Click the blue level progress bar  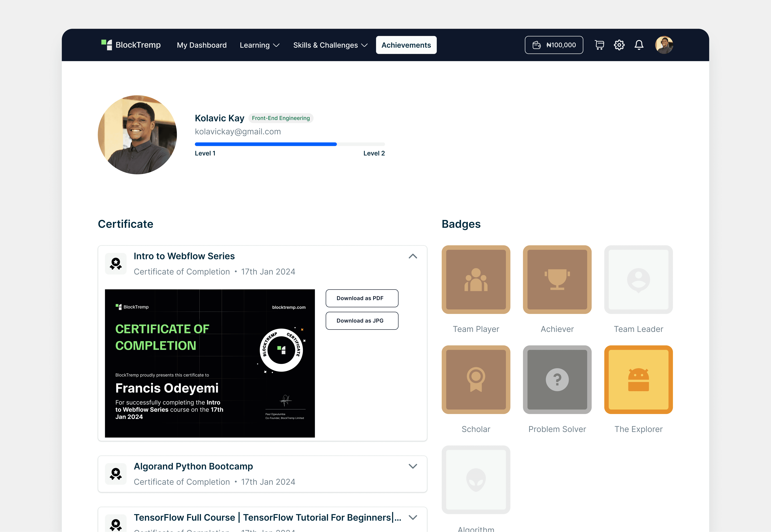266,144
